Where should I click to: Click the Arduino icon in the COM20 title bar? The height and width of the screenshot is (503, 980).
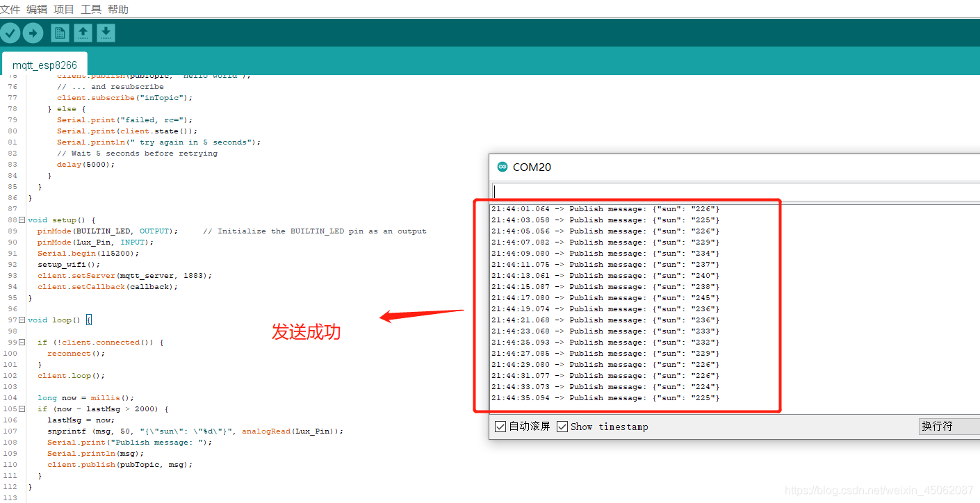pos(503,167)
